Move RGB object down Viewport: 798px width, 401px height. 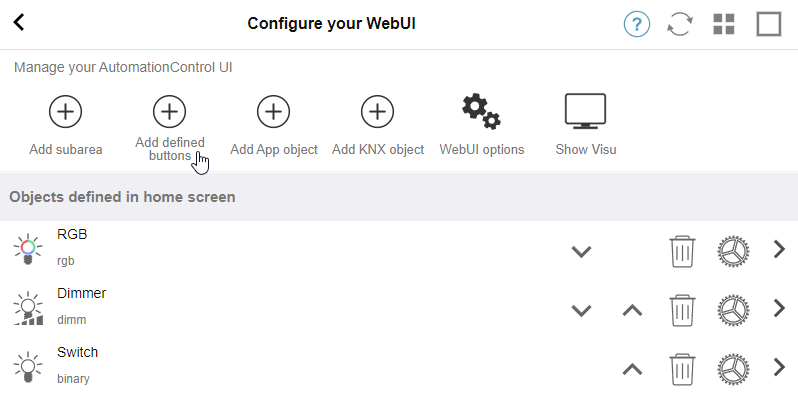(581, 251)
